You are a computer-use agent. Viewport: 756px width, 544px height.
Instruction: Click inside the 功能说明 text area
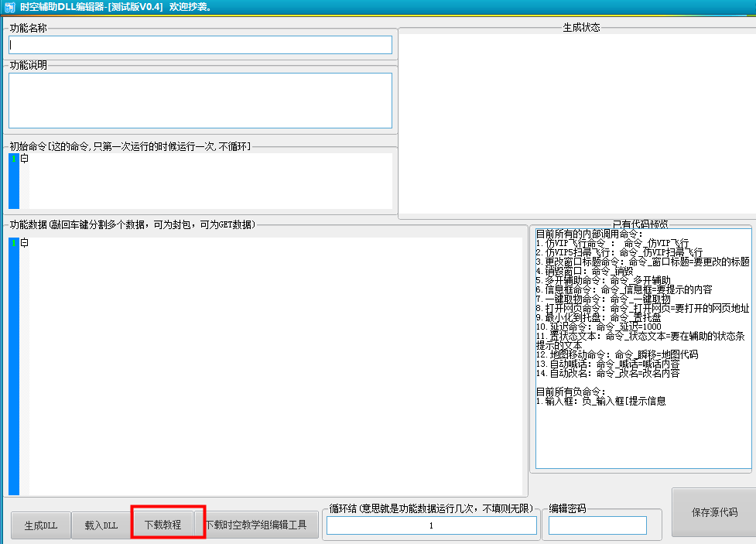[200, 101]
